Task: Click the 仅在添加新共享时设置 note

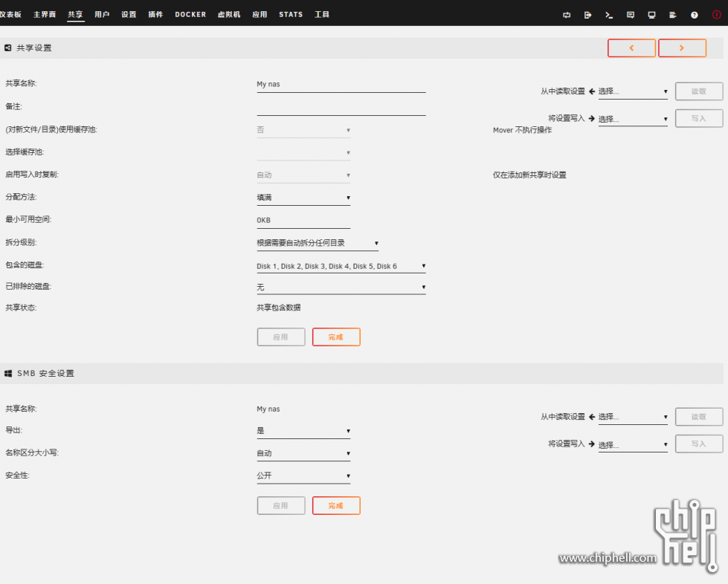Action: click(x=529, y=175)
